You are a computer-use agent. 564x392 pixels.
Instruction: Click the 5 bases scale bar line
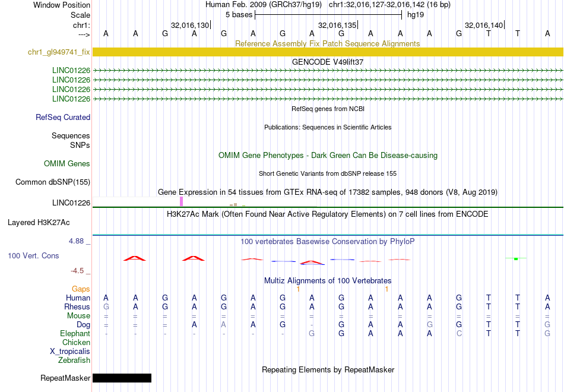point(328,15)
